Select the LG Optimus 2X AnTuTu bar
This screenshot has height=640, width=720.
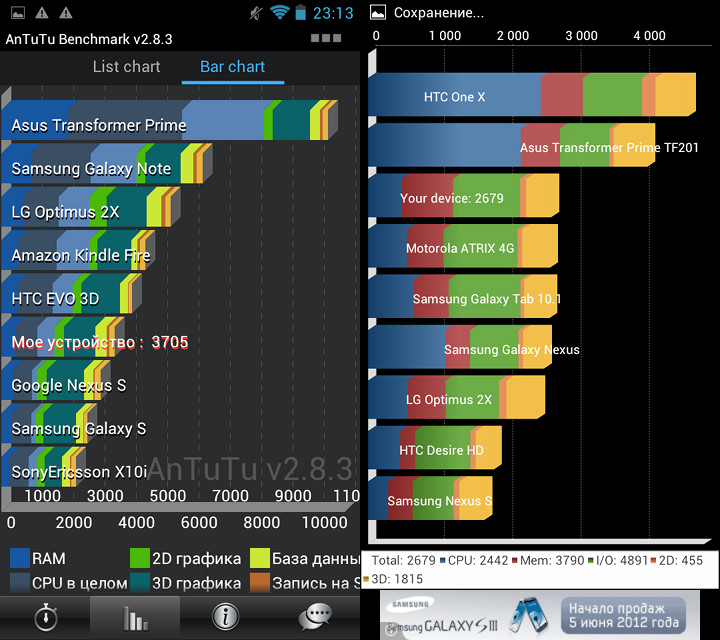click(x=90, y=207)
